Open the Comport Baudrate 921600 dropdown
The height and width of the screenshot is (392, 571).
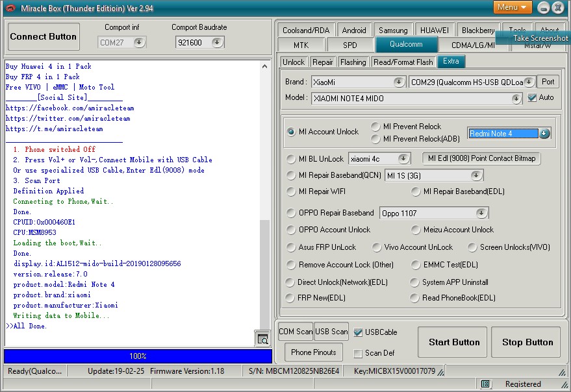click(217, 43)
